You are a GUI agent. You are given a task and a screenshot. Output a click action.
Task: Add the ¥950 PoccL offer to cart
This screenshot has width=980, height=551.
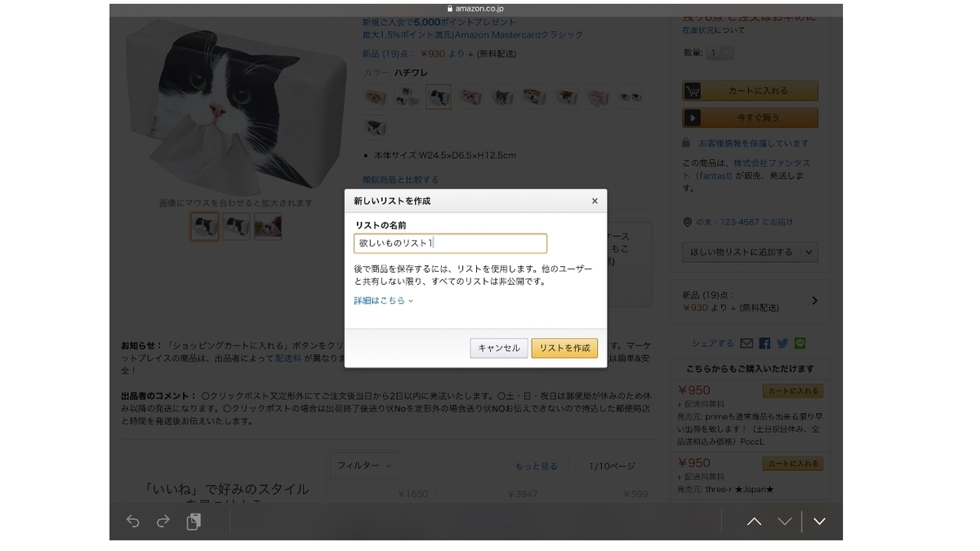point(793,391)
